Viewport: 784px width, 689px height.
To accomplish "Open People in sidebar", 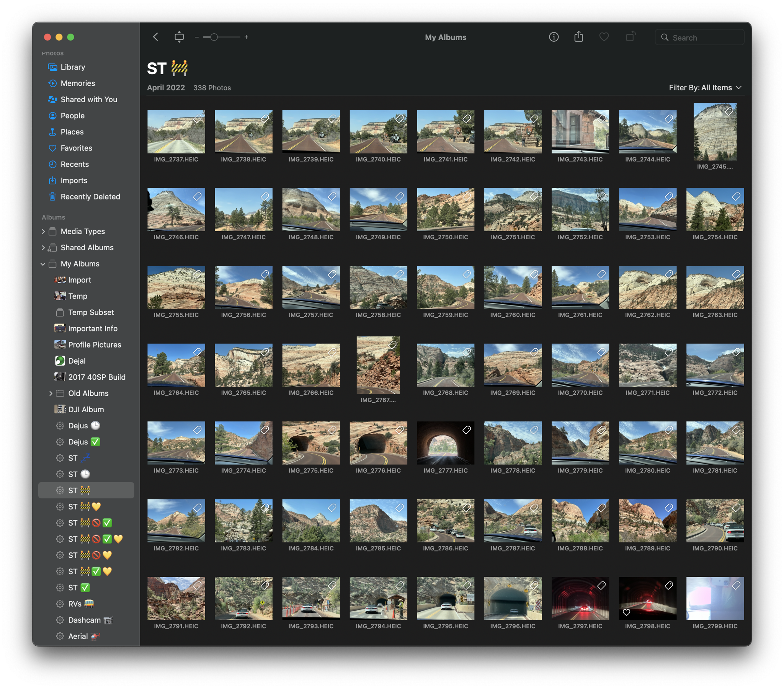I will (86, 116).
